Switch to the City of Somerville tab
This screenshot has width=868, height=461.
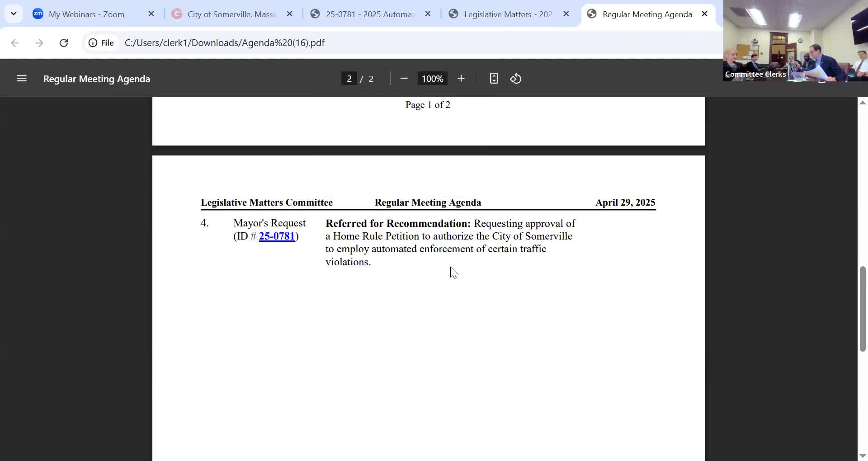coord(231,14)
